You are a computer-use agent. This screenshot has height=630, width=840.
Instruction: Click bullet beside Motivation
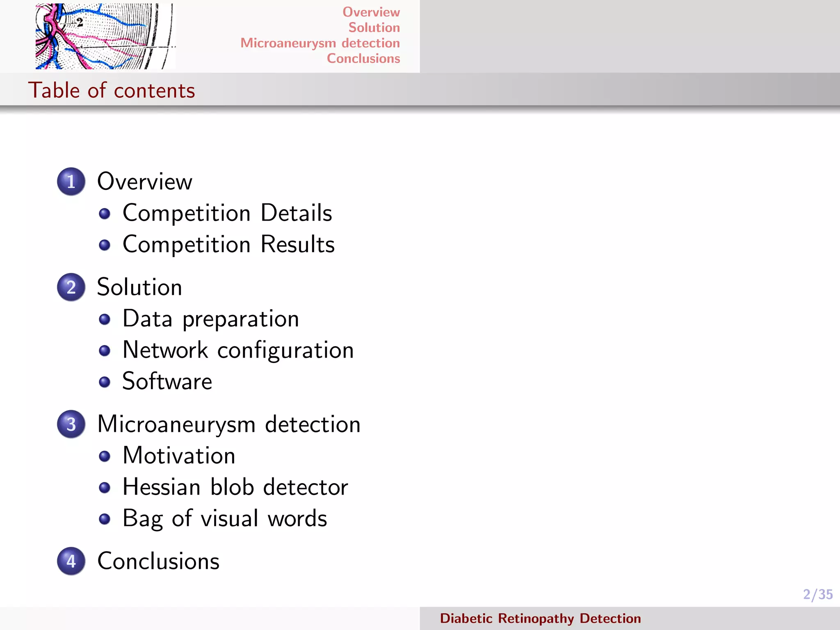click(105, 456)
